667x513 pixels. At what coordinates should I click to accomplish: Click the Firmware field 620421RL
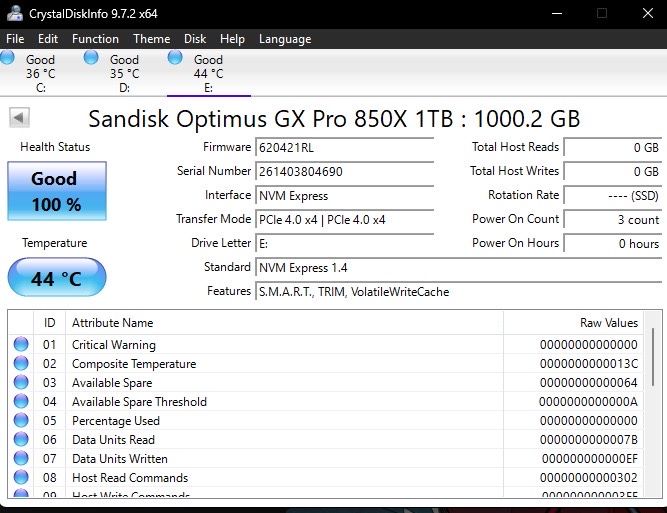point(344,148)
